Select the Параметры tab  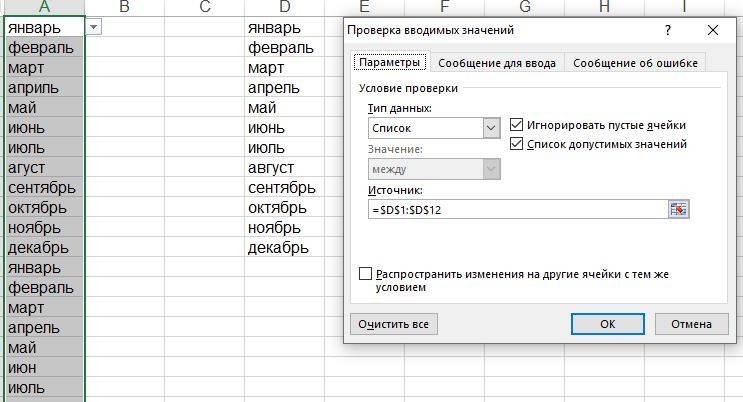point(390,63)
